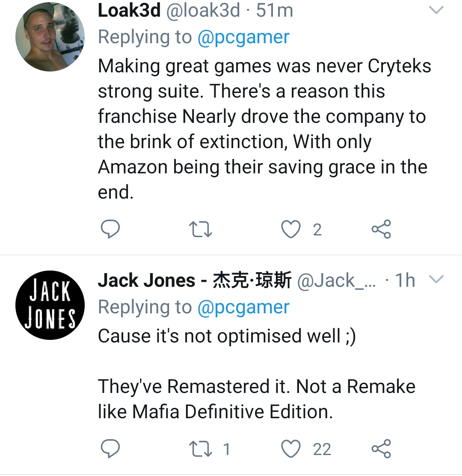Open Loak3d's profile picture
This screenshot has height=476, width=462.
[50, 37]
